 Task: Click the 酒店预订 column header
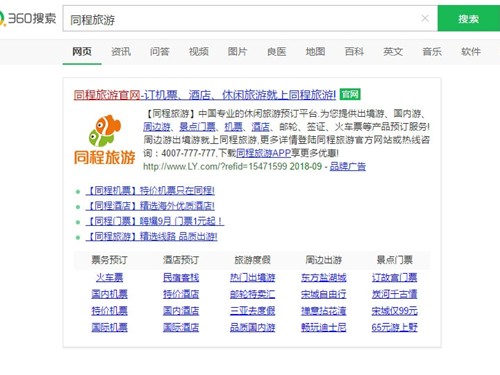click(x=181, y=260)
